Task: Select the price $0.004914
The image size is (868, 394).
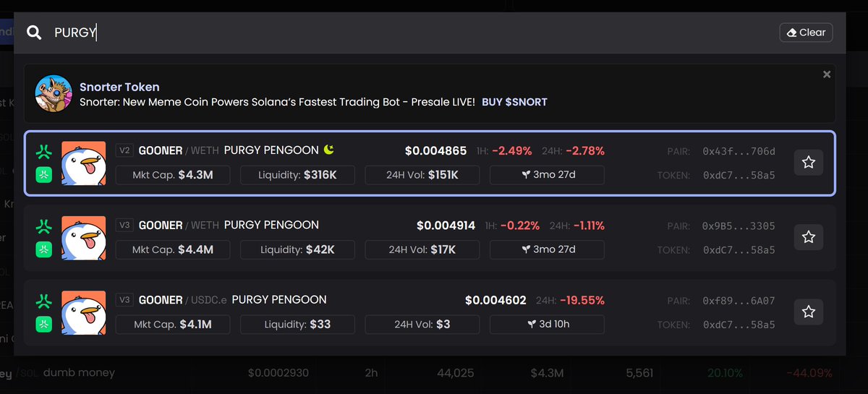Action: [446, 225]
